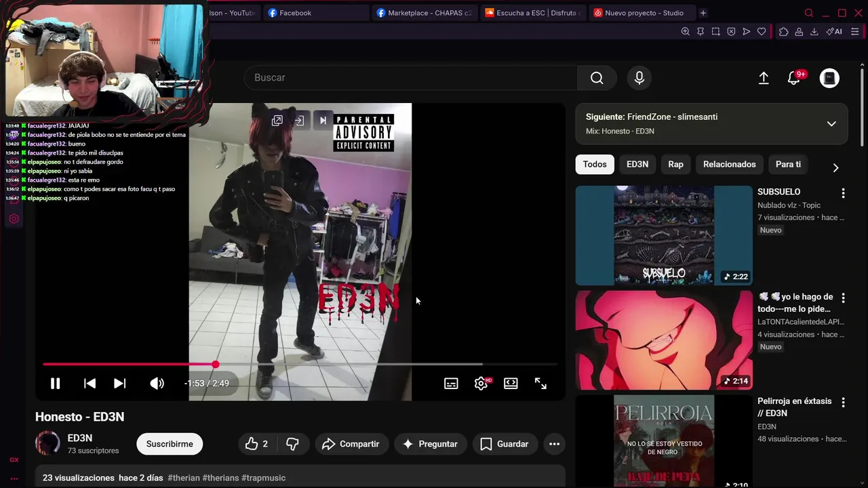This screenshot has width=868, height=488.
Task: Open the pink 'yo le hago de todo' thumbnail
Action: click(664, 340)
